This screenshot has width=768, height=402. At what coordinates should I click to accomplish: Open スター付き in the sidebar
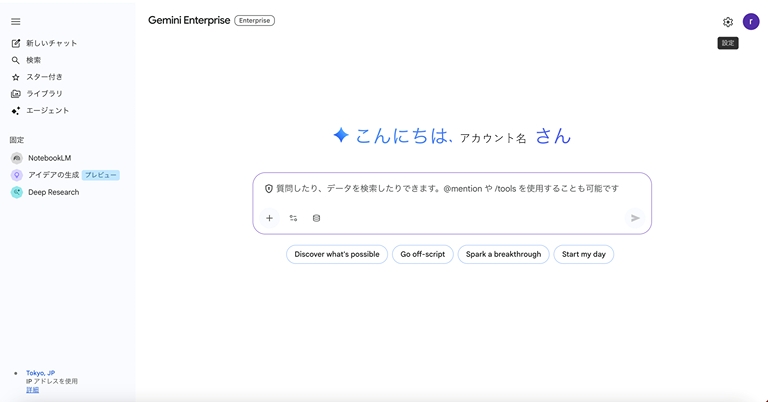44,77
